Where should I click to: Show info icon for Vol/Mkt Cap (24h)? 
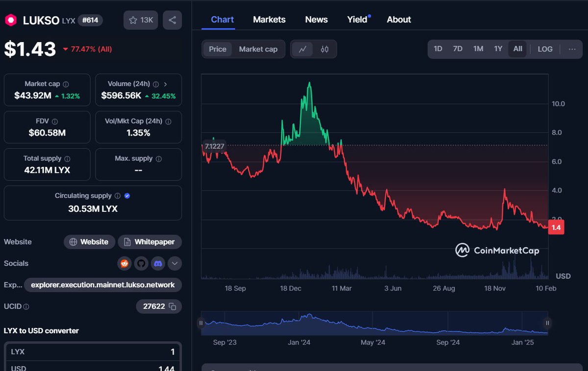click(x=169, y=121)
